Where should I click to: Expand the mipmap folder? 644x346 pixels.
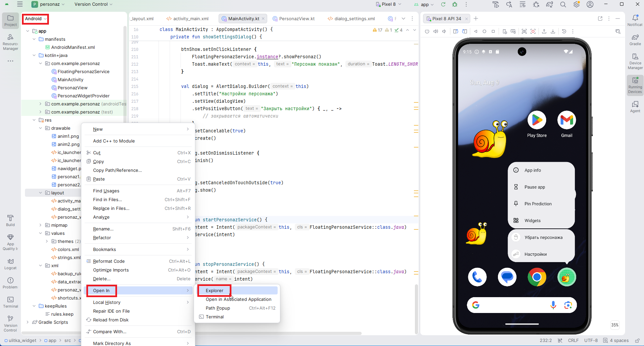[x=40, y=225]
